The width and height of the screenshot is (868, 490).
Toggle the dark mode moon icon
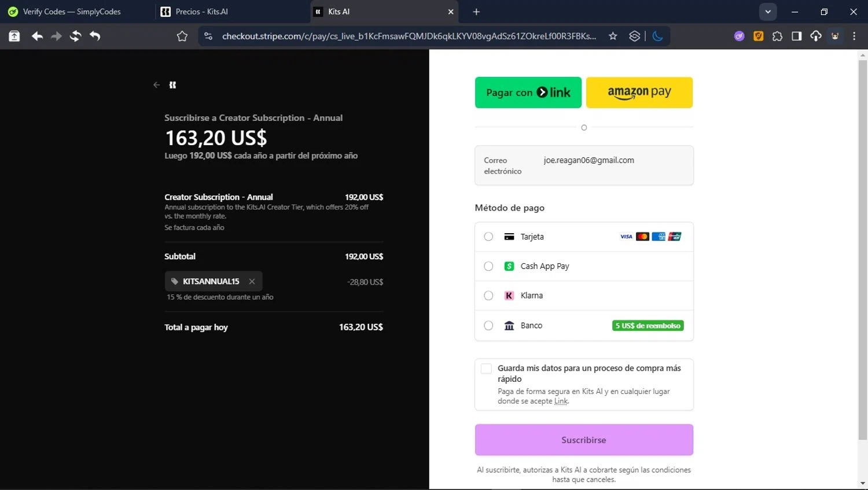(657, 36)
